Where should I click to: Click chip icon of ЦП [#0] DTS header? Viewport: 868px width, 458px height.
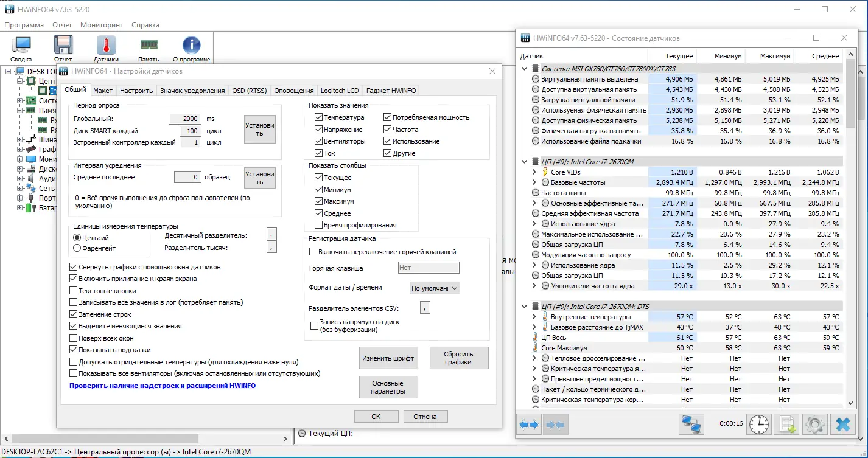tap(535, 307)
